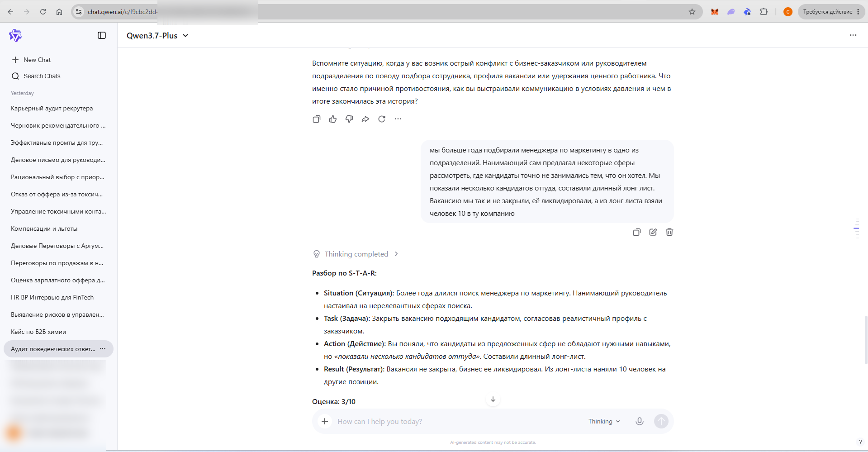Screen dimensions: 868x452
Task: Regenerate the assistant's response
Action: click(382, 119)
